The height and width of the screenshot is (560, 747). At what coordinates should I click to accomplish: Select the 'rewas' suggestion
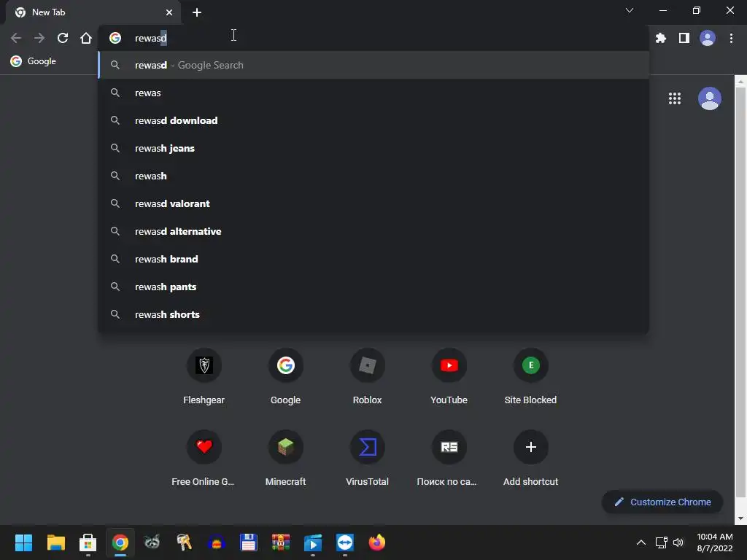(x=373, y=93)
